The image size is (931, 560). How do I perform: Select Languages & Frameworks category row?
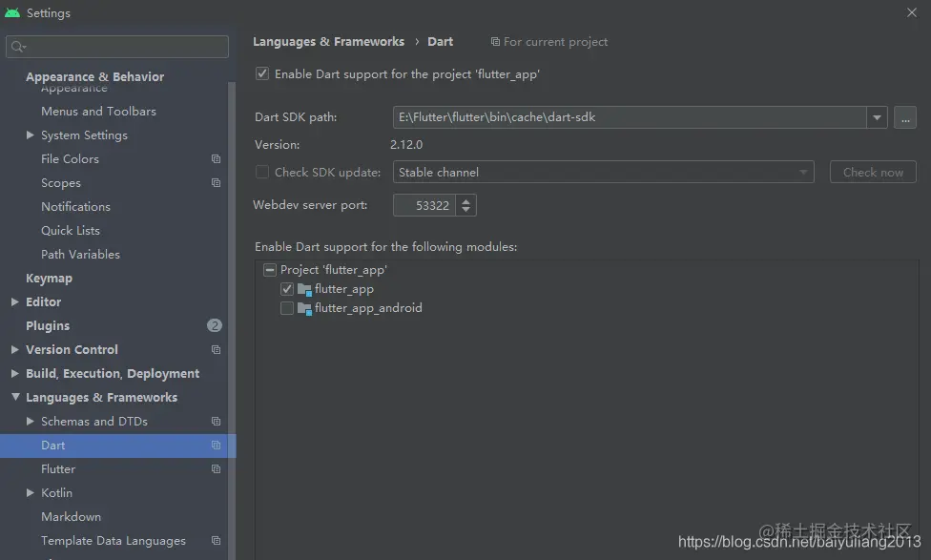[101, 397]
